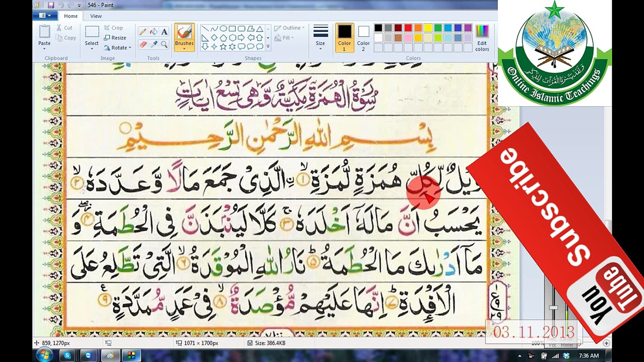This screenshot has height=362, width=644.
Task: Expand the shape Outline options
Action: [289, 28]
